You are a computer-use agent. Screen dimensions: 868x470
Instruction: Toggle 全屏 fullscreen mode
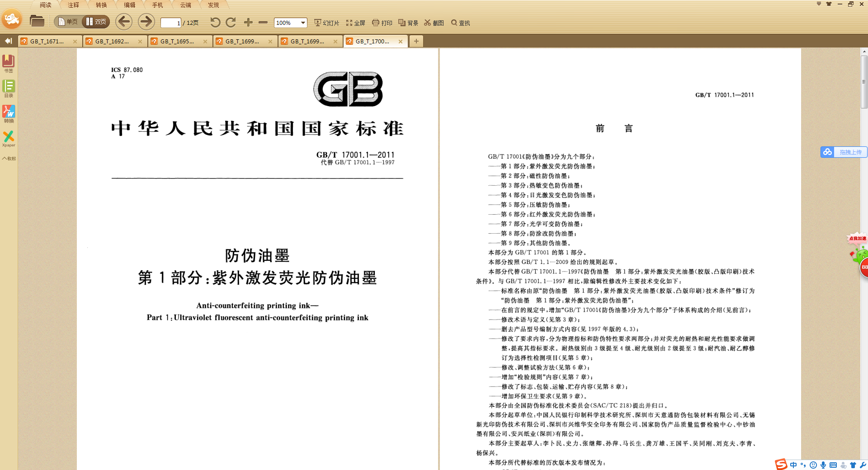(356, 23)
